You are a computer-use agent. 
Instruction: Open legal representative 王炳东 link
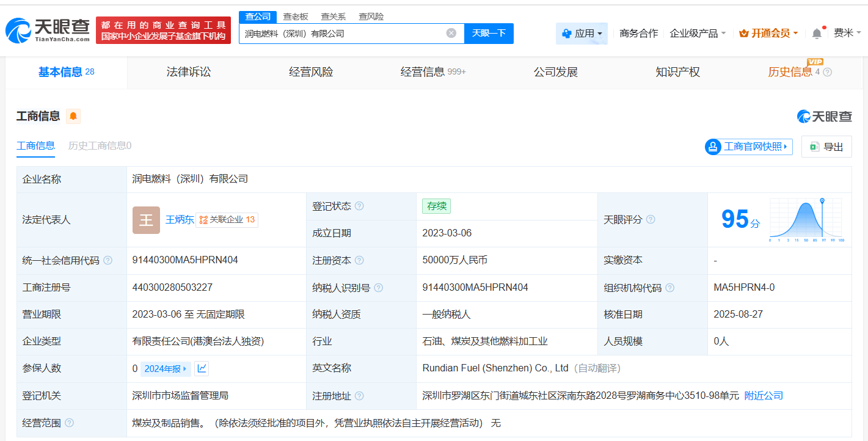click(x=180, y=219)
